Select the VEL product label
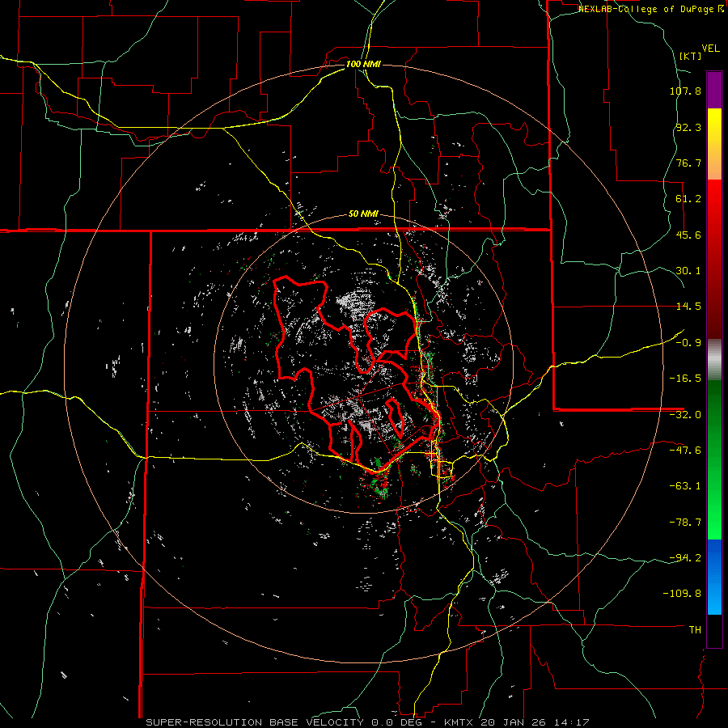This screenshot has height=728, width=728. tap(711, 47)
